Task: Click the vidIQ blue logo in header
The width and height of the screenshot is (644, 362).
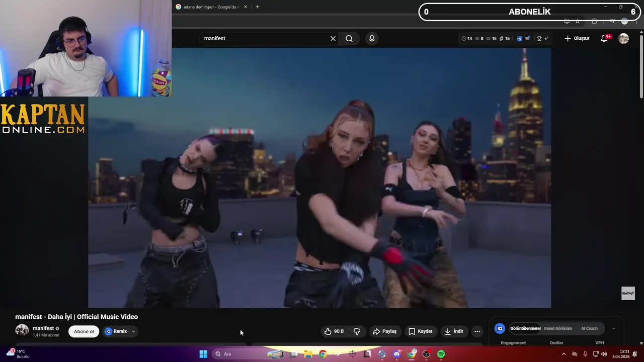Action: (x=520, y=39)
